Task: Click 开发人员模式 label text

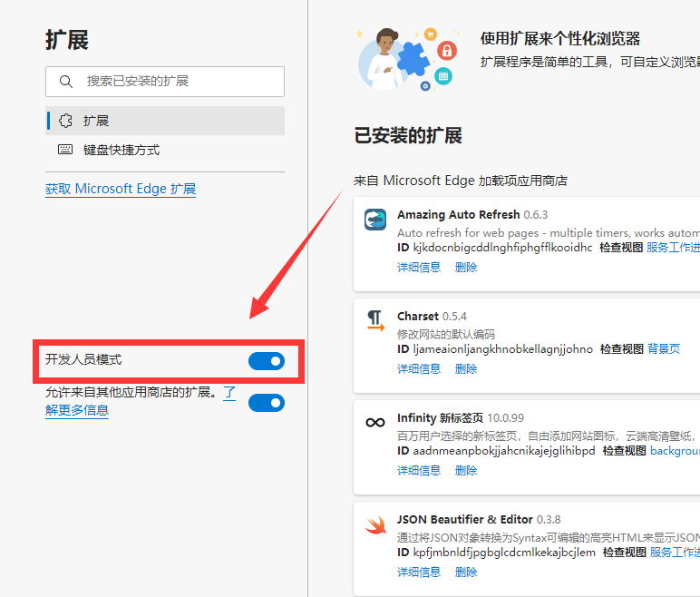Action: pyautogui.click(x=83, y=359)
